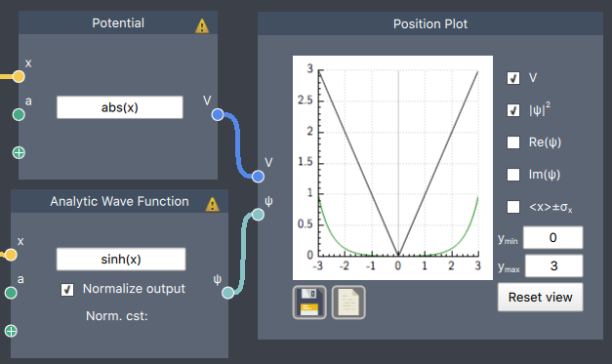Click the green a input port of Potential
612x364 pixels.
coord(19,115)
